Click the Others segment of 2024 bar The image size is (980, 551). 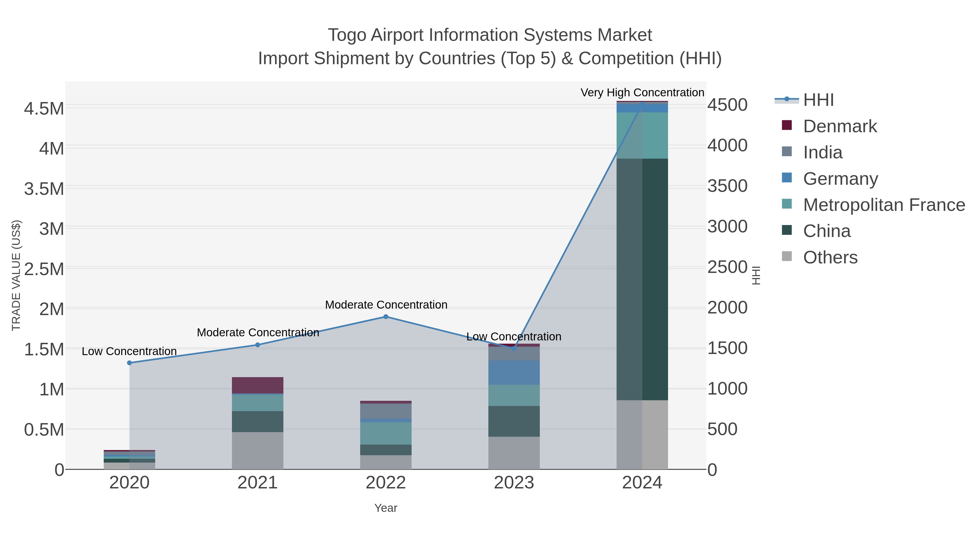pos(642,435)
